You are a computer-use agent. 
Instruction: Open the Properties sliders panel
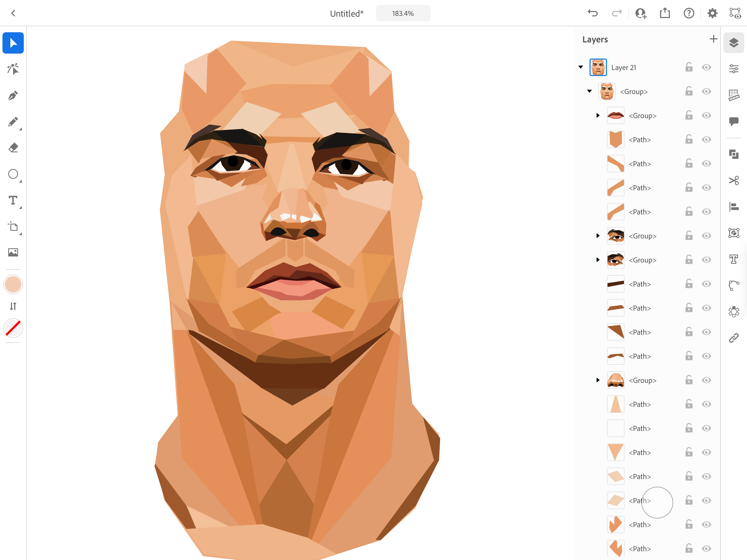tap(734, 69)
